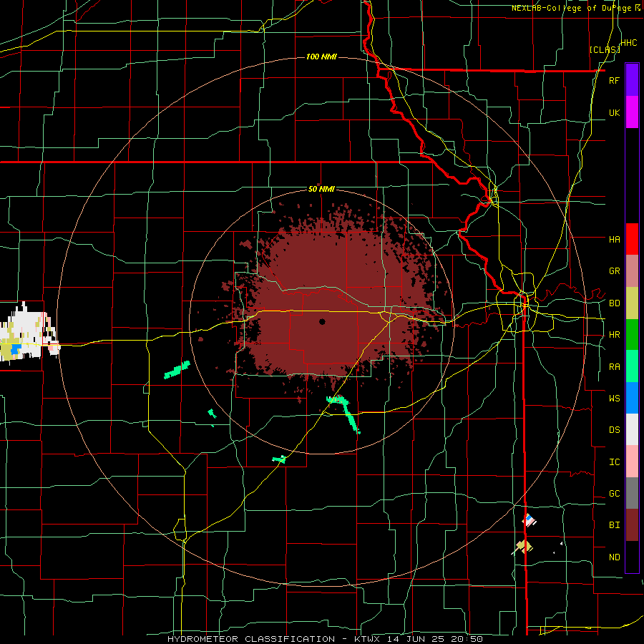
Task: Click the HR legend label
Action: [614, 335]
